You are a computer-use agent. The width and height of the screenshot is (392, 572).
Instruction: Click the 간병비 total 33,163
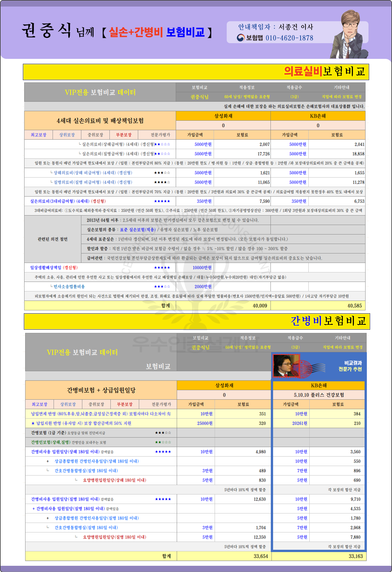(x=356, y=556)
